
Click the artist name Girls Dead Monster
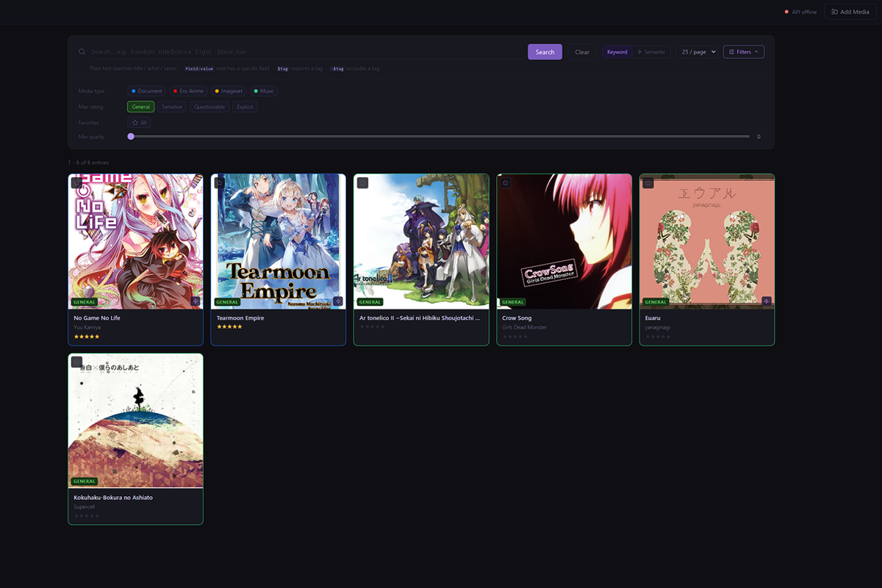pos(525,327)
